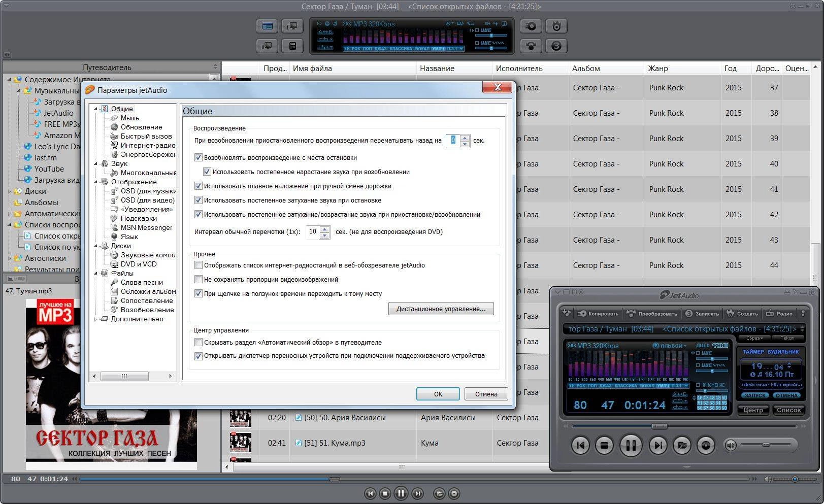Screen dimensions: 824x504
Task: Select YouTube in the Путеводитель tree
Action: (49, 169)
